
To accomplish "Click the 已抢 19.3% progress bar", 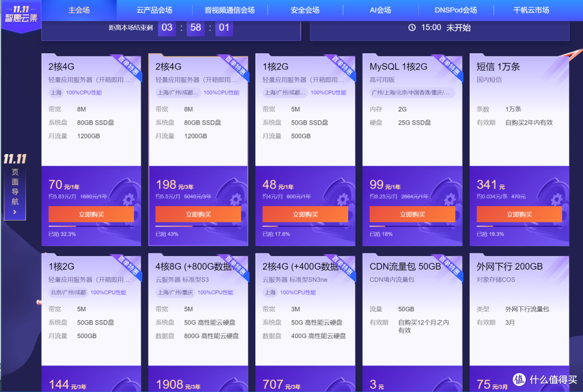I will 519,226.
